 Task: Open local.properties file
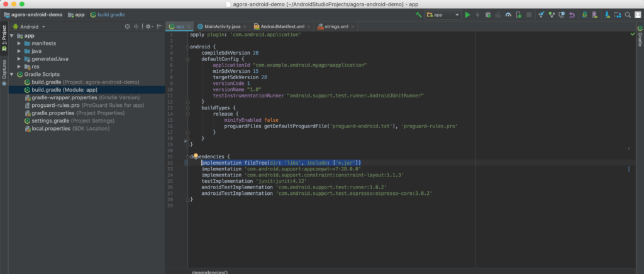[67, 129]
